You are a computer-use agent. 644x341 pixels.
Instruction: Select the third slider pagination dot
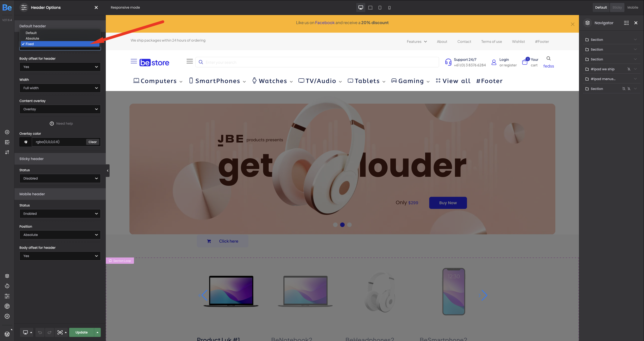click(x=349, y=225)
